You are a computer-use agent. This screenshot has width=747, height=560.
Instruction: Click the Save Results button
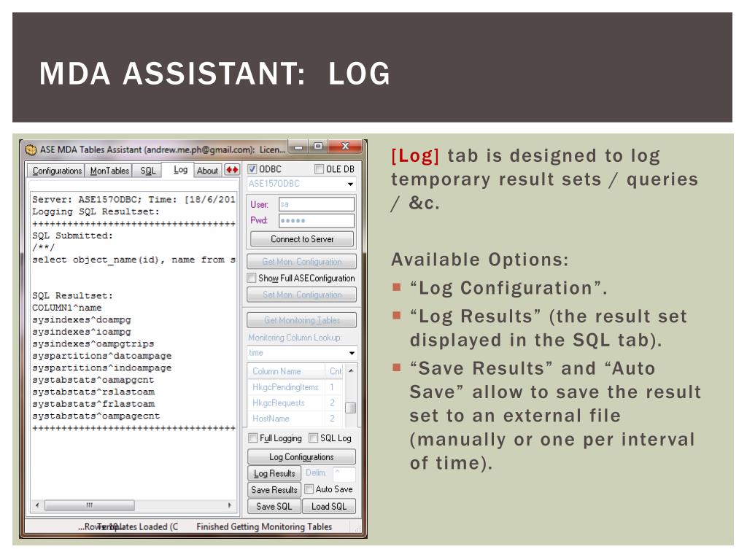click(274, 489)
